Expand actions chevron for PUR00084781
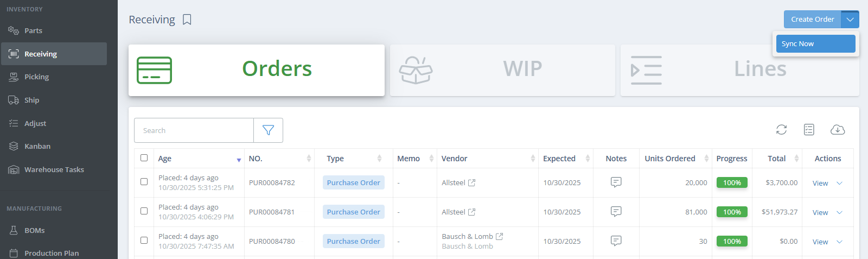Screen dimensions: 868x259 (839, 212)
